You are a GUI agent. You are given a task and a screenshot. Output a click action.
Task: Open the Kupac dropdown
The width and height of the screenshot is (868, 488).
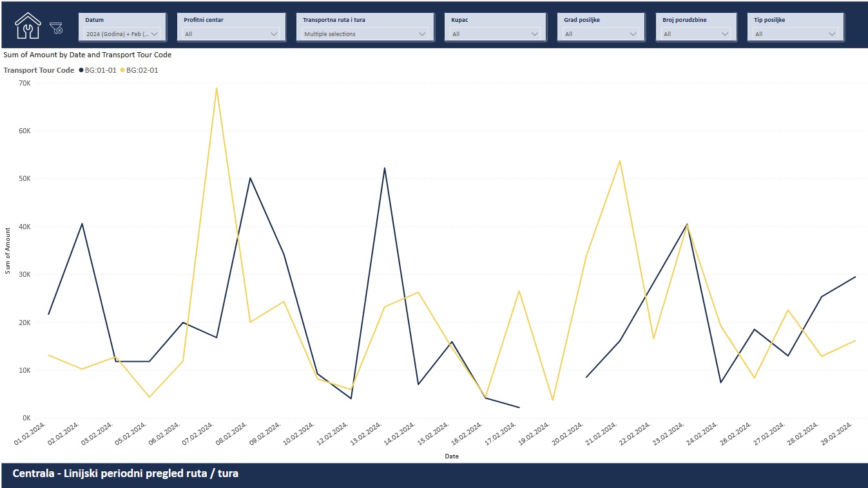pos(495,33)
